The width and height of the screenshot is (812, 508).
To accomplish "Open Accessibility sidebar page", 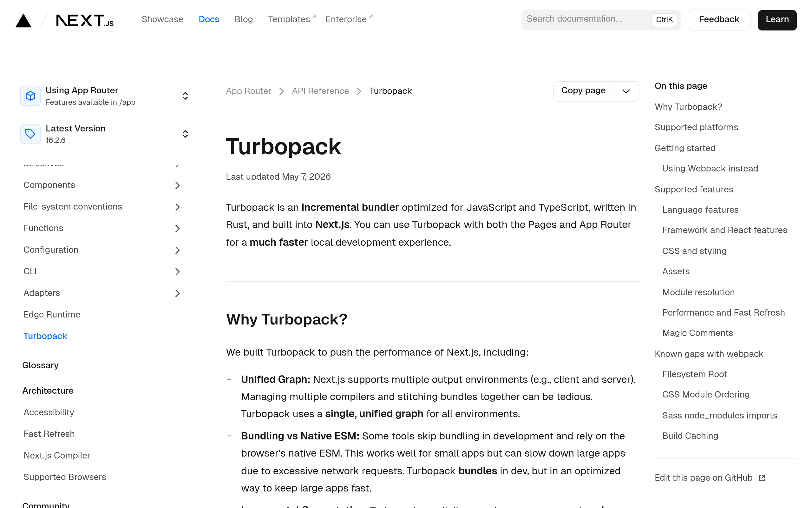I will [49, 412].
